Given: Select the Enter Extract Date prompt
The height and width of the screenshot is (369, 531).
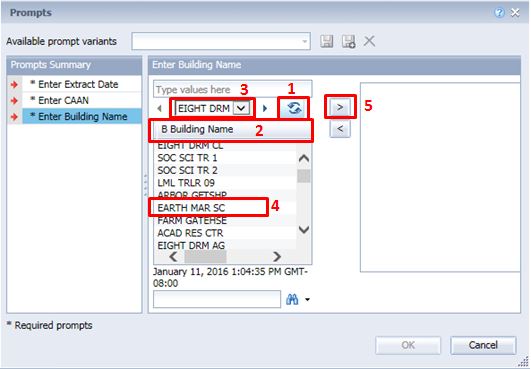Looking at the screenshot, I should 74,84.
